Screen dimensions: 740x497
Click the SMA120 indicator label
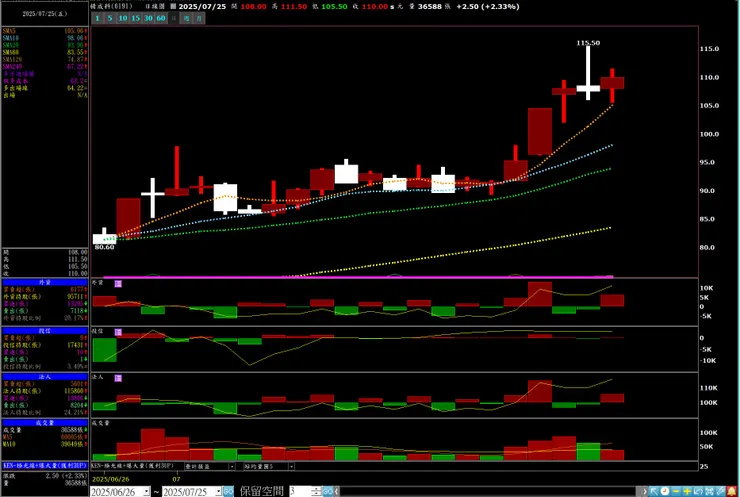12,59
